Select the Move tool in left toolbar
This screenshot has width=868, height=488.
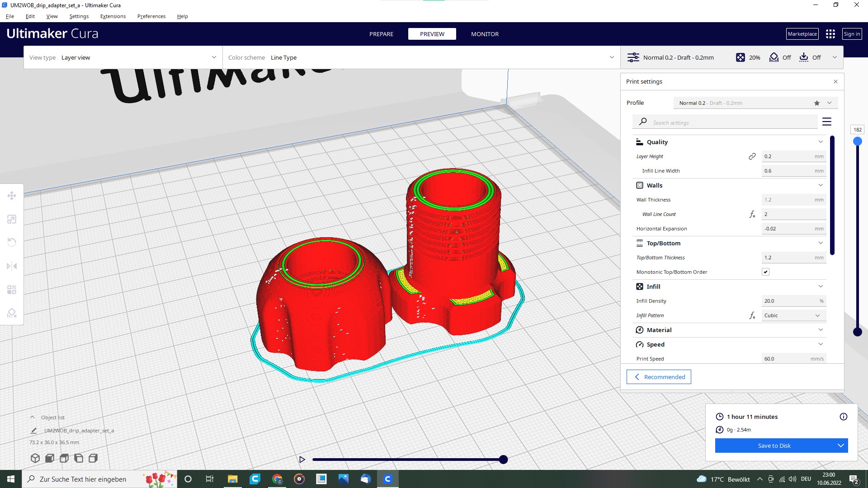tap(12, 196)
